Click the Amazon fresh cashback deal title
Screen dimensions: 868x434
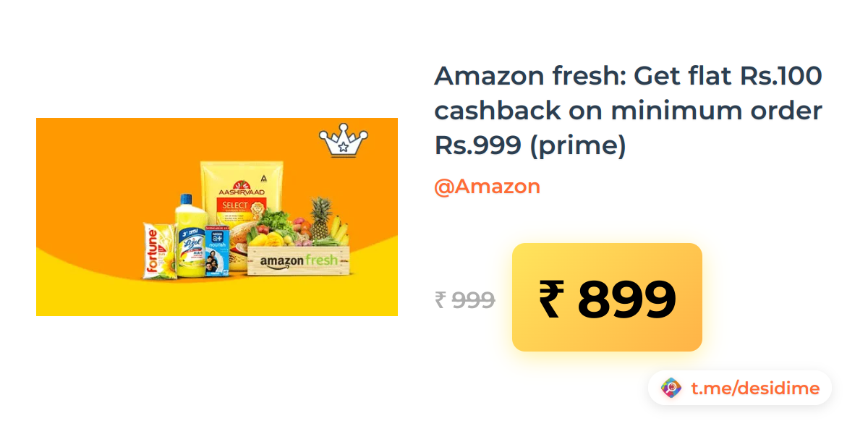tap(629, 111)
